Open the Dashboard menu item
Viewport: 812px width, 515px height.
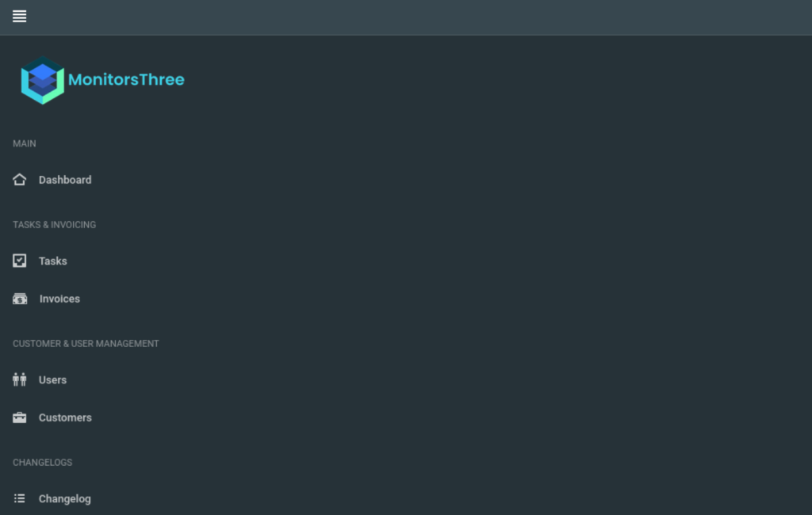(x=65, y=180)
